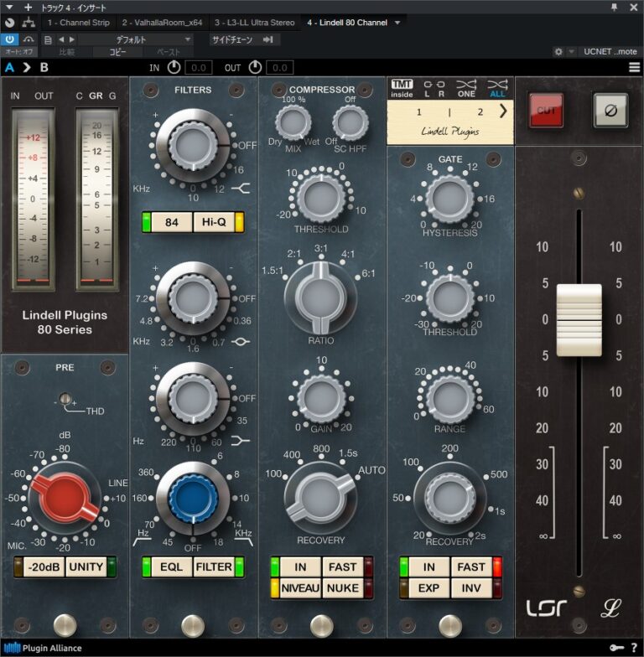The height and width of the screenshot is (657, 644).
Task: Advance to next TMT channel with chevron
Action: point(503,111)
